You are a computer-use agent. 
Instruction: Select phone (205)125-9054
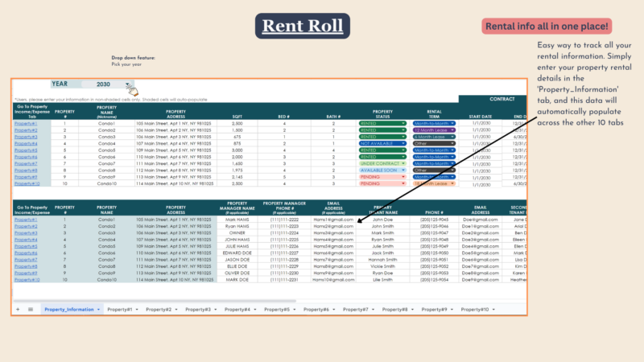pos(434,280)
